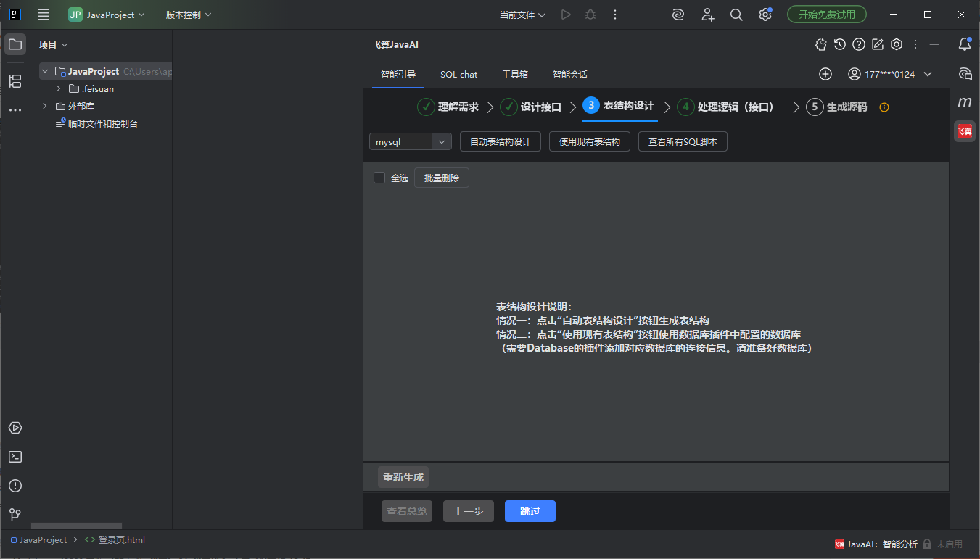
Task: Run the current file
Action: (566, 15)
